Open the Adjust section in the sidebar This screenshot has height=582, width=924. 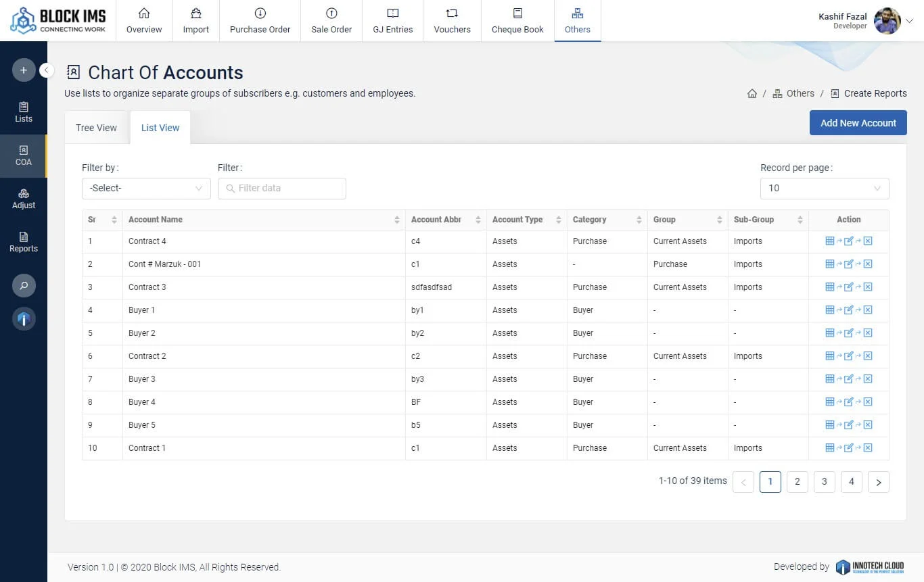[x=24, y=199]
